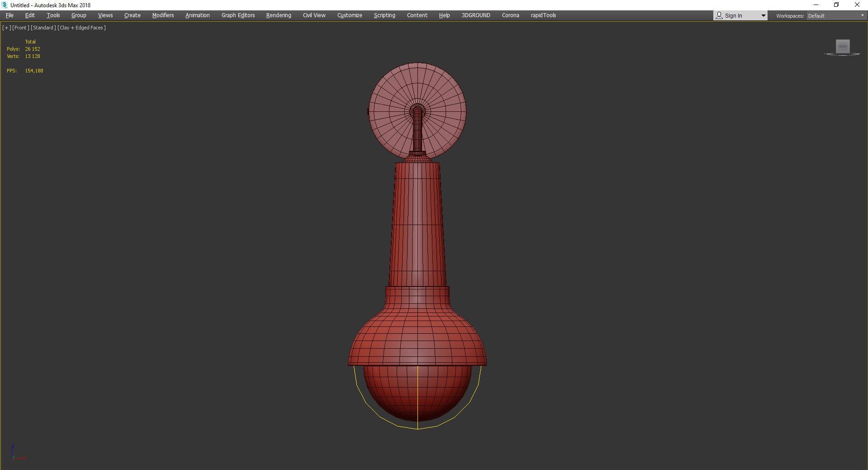Image resolution: width=868 pixels, height=470 pixels.
Task: Open the Group menu
Action: pos(79,15)
